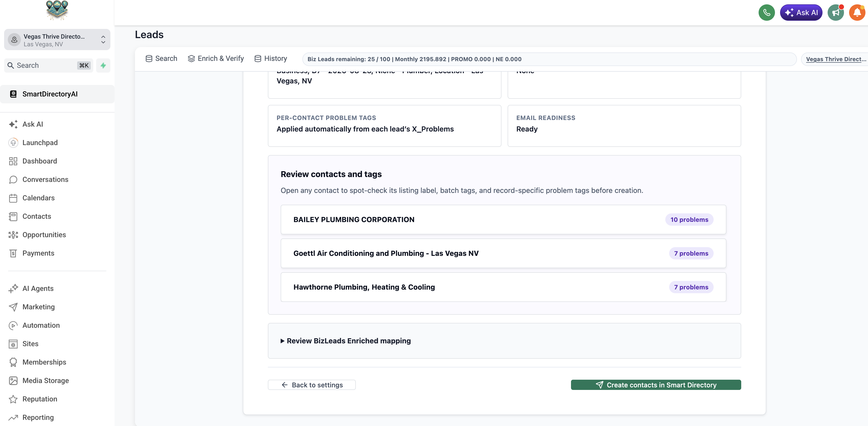Open Memberships from the sidebar

tap(44, 362)
